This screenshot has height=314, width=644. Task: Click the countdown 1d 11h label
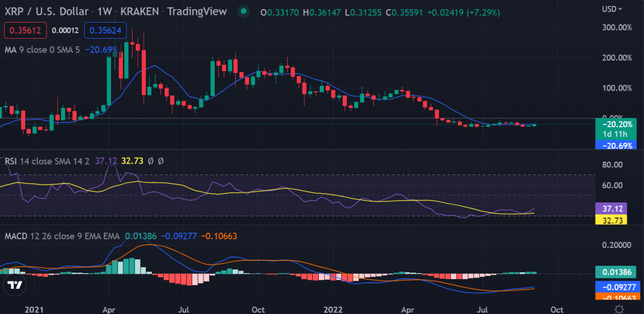[x=616, y=135]
